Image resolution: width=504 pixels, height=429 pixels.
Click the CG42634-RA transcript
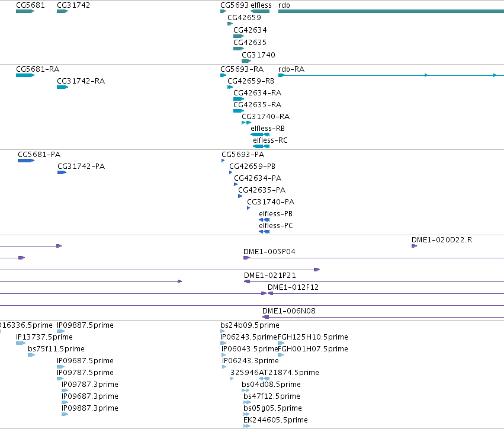click(239, 99)
